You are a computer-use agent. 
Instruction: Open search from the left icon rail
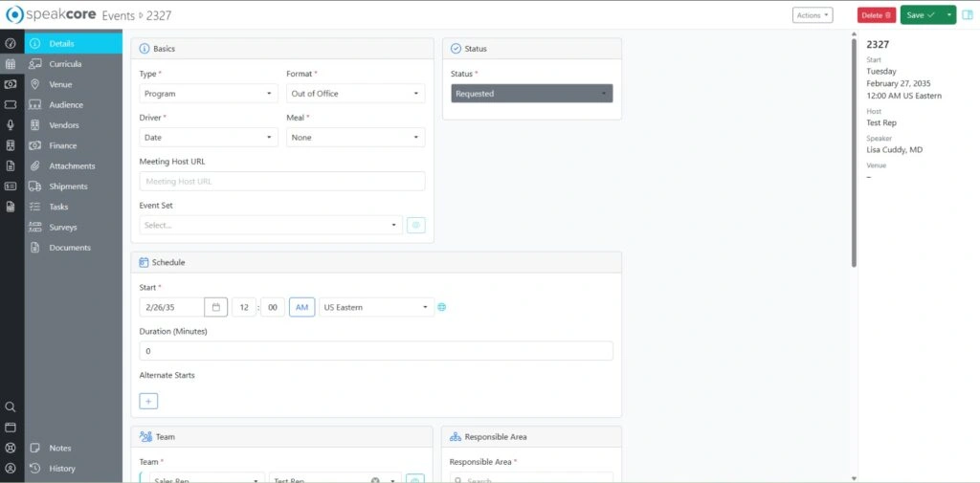11,406
